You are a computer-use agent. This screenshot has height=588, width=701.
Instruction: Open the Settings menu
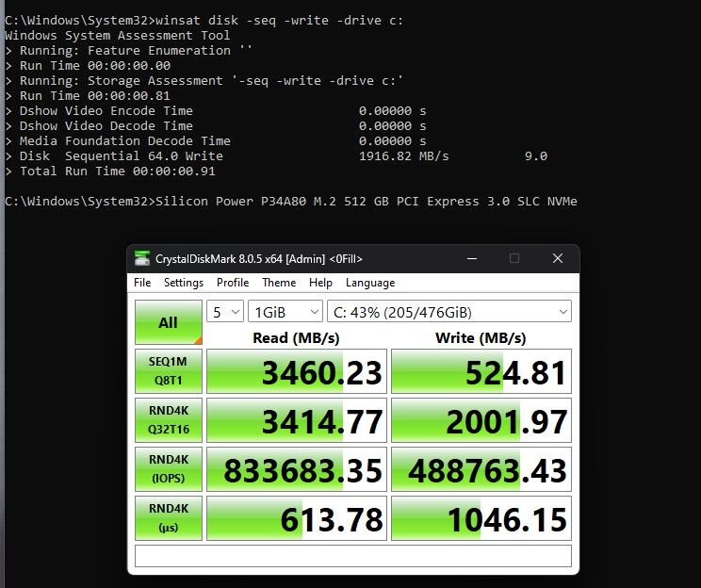(184, 283)
